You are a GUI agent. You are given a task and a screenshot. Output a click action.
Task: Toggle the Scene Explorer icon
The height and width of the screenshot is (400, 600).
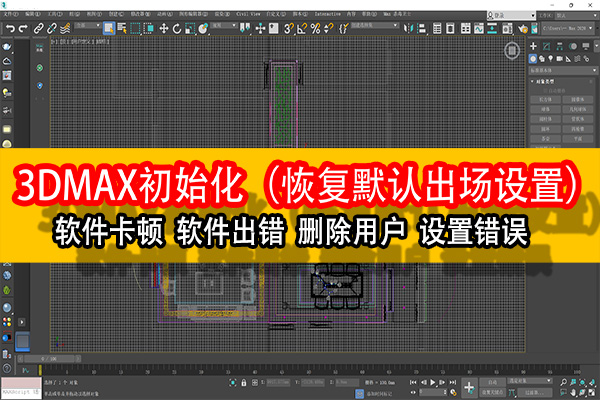(x=437, y=28)
